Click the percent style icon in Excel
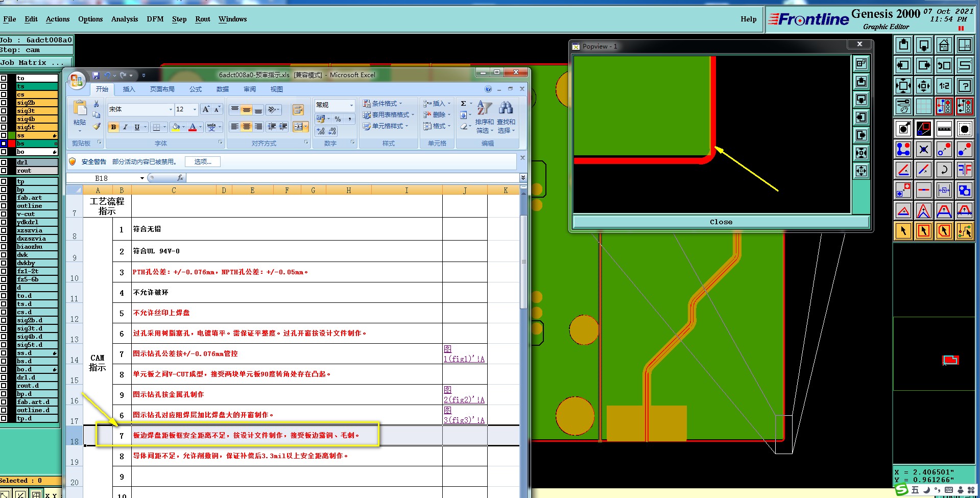This screenshot has height=498, width=980. [338, 119]
